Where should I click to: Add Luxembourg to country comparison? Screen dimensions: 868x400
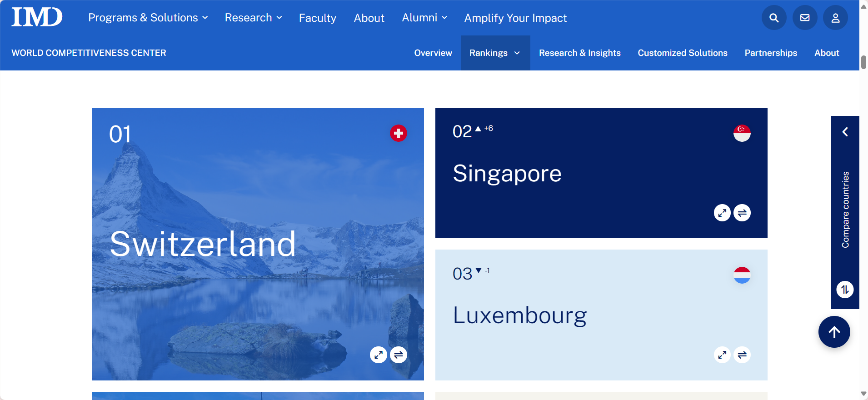click(742, 355)
